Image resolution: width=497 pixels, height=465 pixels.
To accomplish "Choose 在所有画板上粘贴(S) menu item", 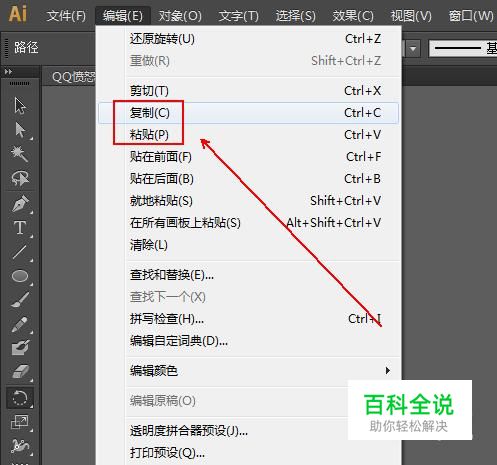I will pos(248,223).
